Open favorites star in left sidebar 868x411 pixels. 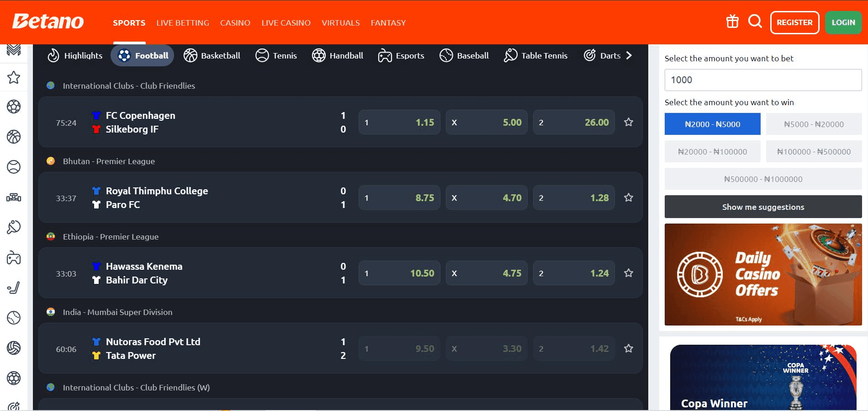[x=14, y=77]
